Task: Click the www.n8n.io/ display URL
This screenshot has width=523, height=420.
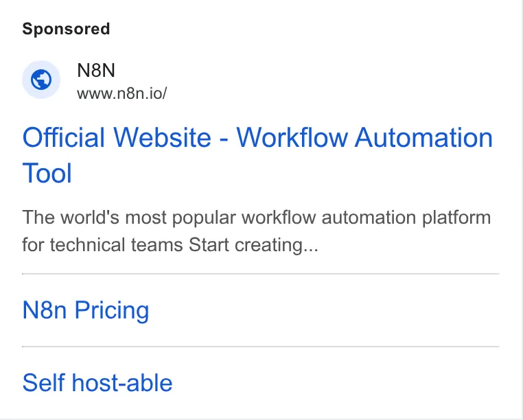Action: pos(121,93)
